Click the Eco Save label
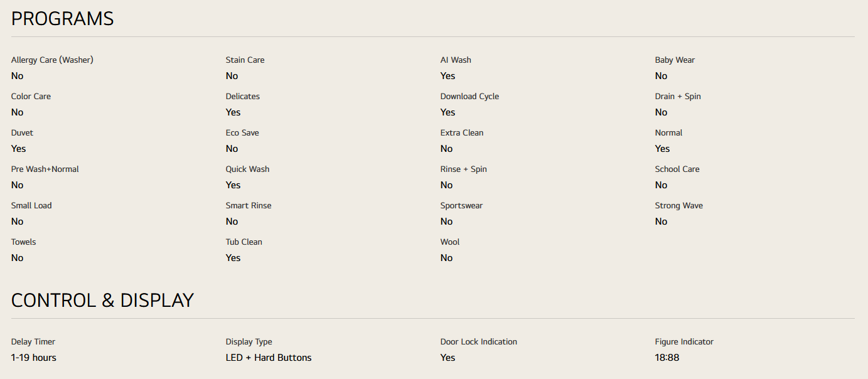This screenshot has width=868, height=379. pyautogui.click(x=242, y=133)
